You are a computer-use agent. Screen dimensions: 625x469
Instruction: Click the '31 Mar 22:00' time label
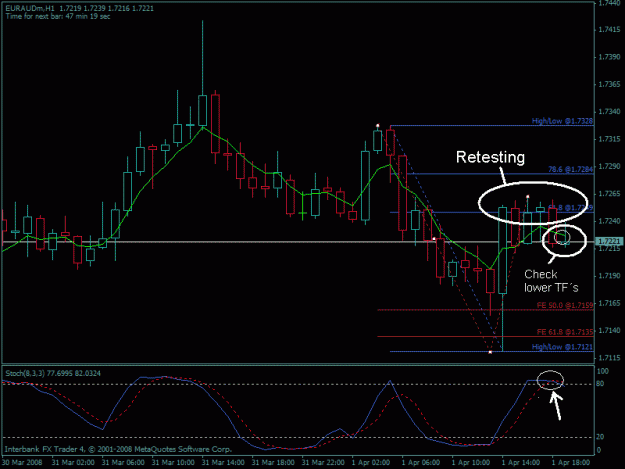323,463
